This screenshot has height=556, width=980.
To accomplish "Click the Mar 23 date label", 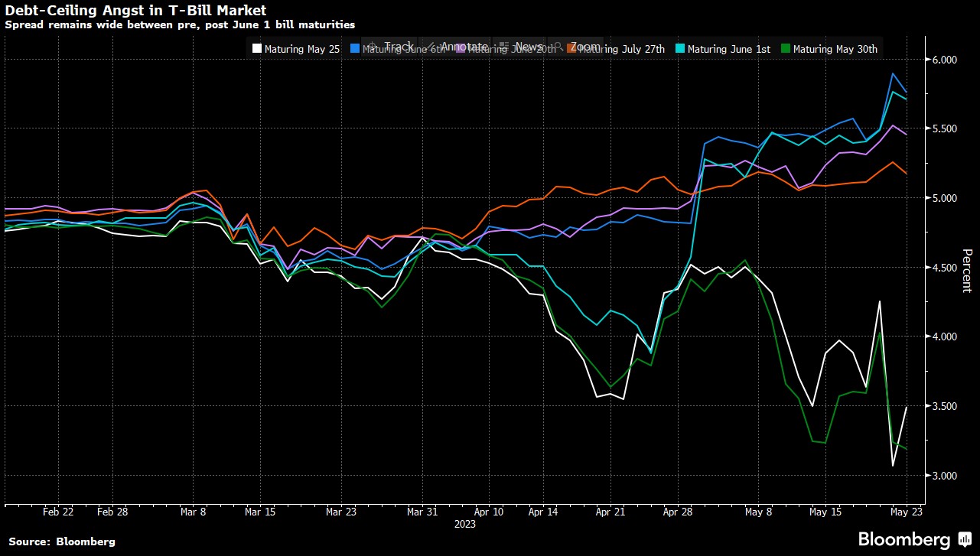I will tap(341, 512).
